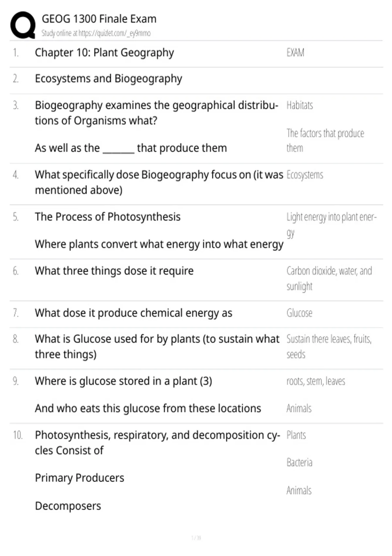Click 'roots, stem, leaves' answer

click(x=316, y=381)
